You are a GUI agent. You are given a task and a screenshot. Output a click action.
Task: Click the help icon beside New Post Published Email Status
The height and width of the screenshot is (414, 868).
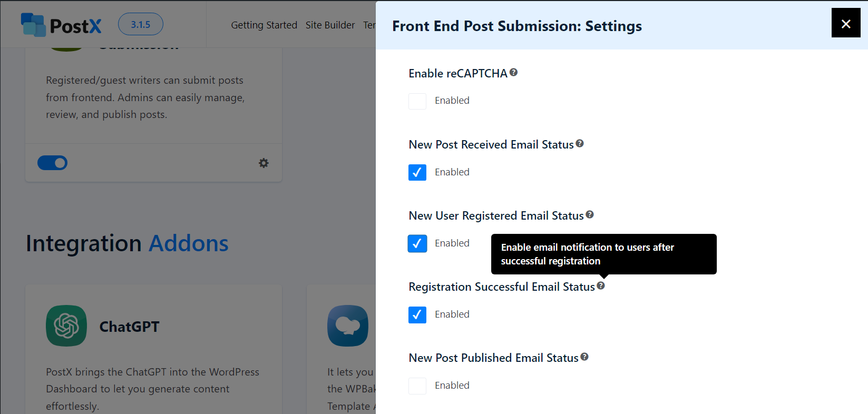[x=584, y=357]
